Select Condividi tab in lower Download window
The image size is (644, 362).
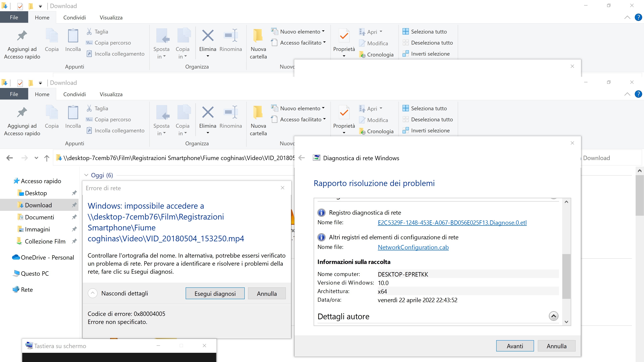[74, 94]
